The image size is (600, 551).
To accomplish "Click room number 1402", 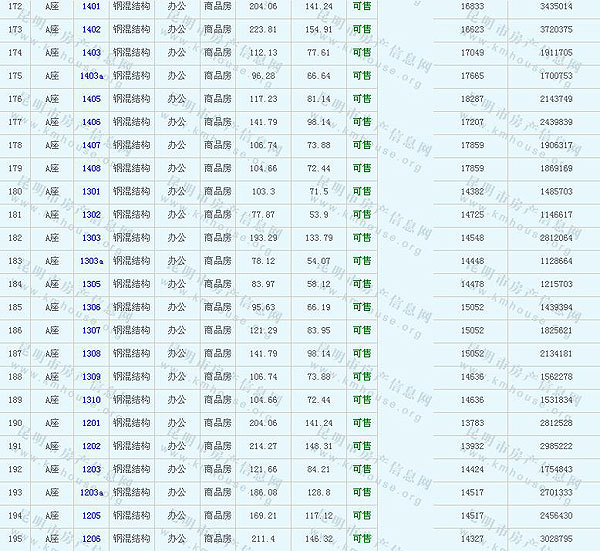I will pyautogui.click(x=91, y=29).
